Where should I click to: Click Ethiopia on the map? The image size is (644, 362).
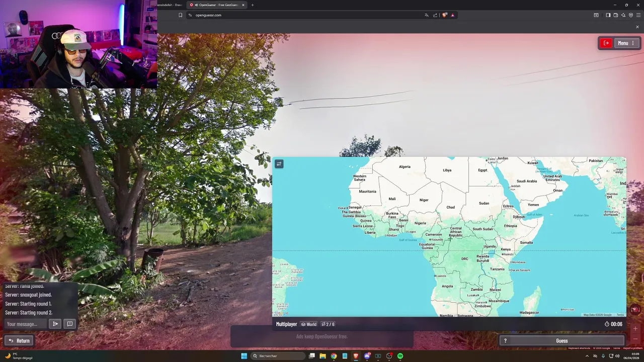pyautogui.click(x=510, y=226)
